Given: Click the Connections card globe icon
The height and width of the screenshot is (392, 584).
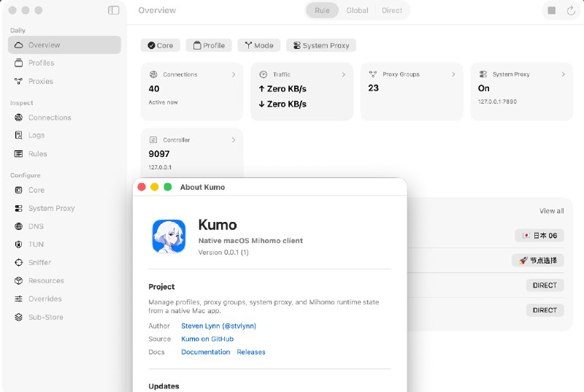Looking at the screenshot, I should point(153,74).
